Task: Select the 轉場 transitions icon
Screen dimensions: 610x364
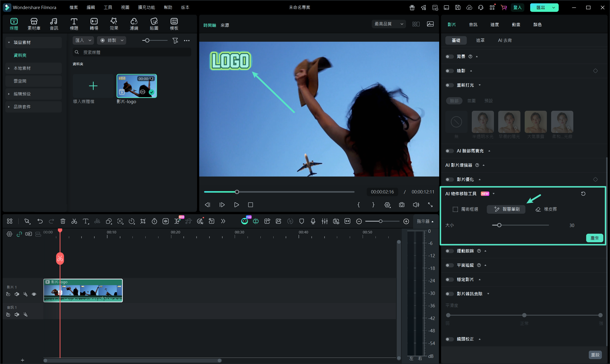Action: click(x=94, y=24)
